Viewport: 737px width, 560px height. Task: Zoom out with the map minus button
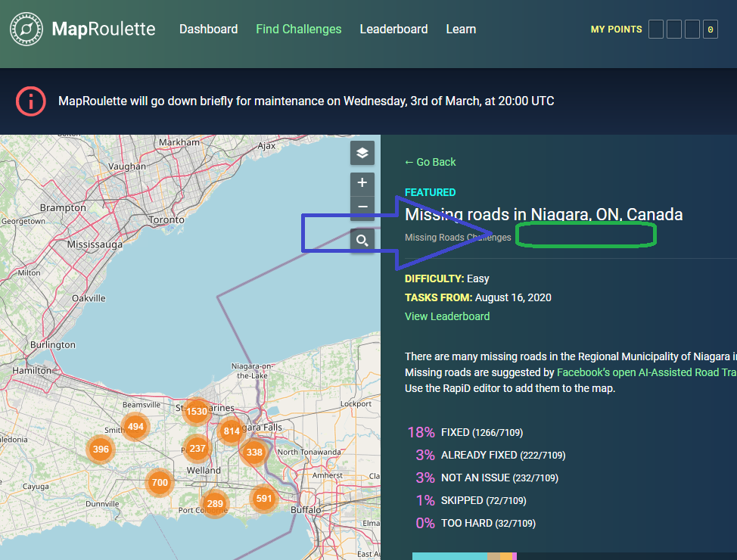point(362,207)
